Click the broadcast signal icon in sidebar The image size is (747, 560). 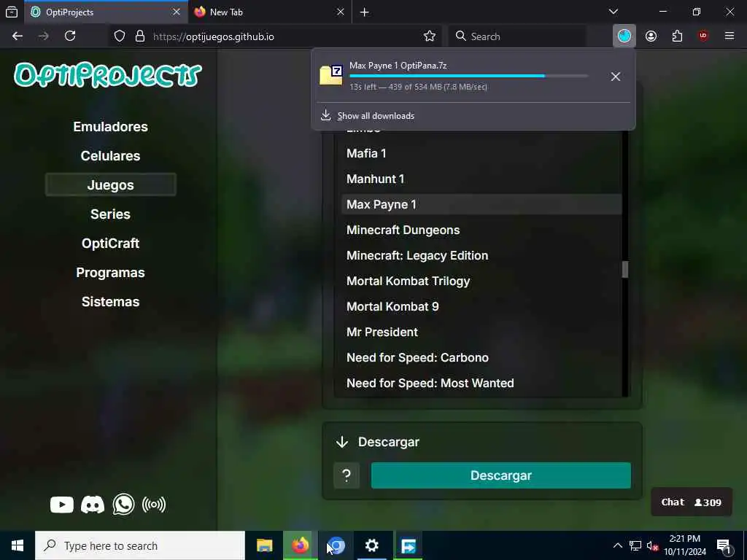pos(154,505)
